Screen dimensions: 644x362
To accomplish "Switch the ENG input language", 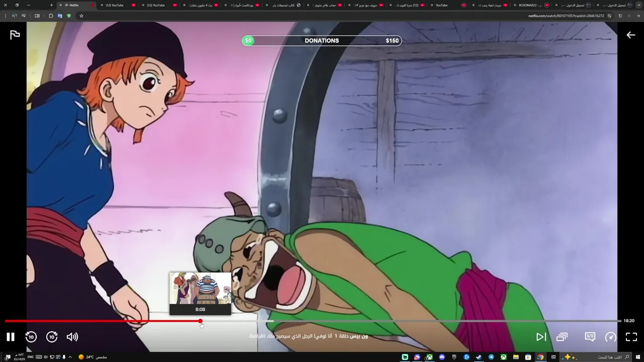I will coord(31,357).
